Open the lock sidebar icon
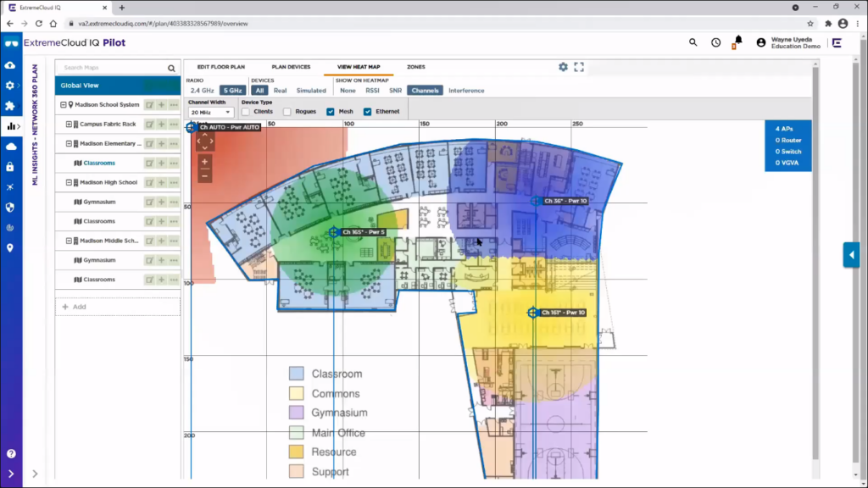 click(x=10, y=167)
